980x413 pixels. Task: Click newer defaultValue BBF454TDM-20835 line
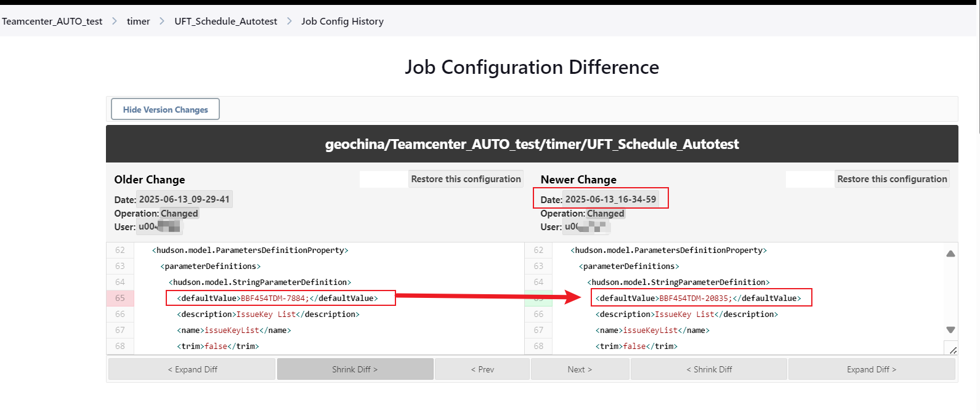point(699,298)
